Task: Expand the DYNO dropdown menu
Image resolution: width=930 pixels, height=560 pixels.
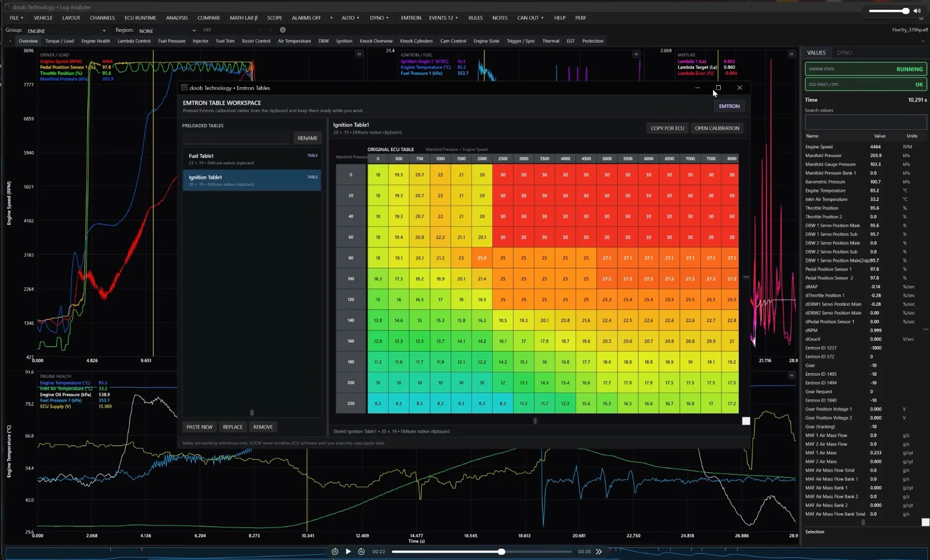Action: point(379,18)
